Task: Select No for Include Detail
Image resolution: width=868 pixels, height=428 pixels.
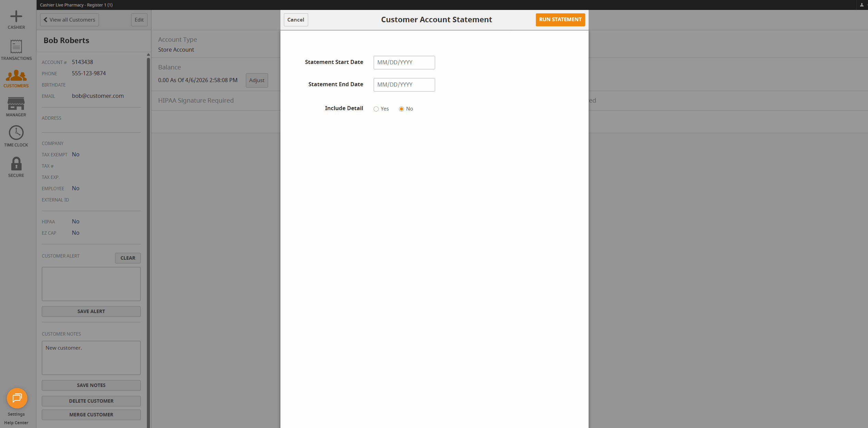Action: click(401, 109)
